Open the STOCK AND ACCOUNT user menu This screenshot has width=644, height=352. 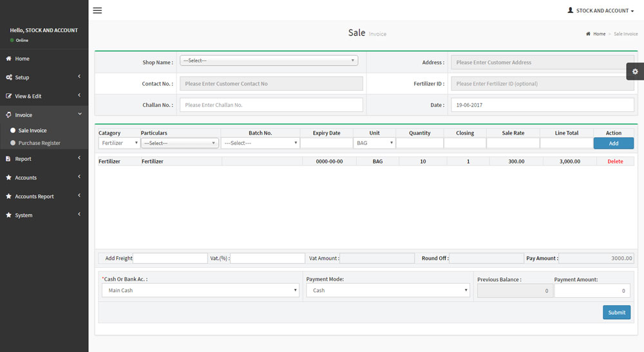click(601, 11)
